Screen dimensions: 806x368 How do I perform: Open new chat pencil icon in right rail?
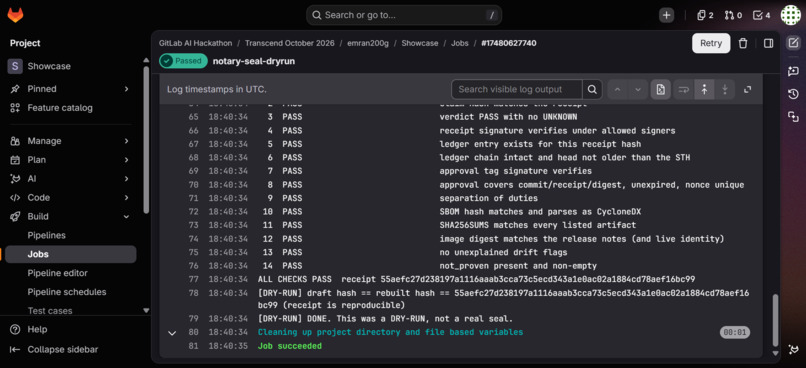coord(793,43)
